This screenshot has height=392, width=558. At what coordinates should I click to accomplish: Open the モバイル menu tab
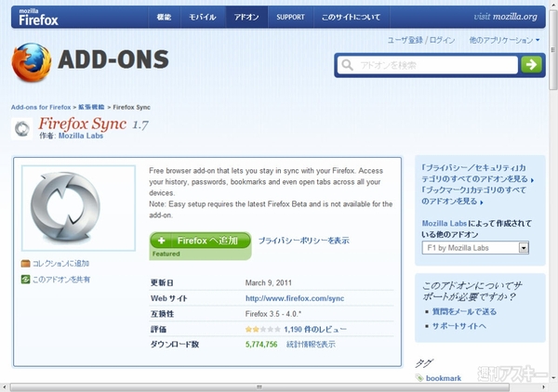coord(203,17)
